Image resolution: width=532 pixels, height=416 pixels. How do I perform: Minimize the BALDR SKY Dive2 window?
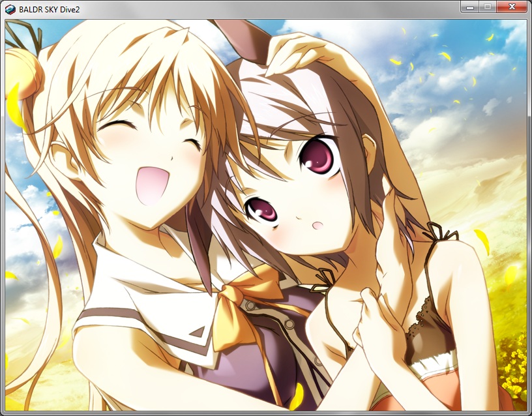(x=470, y=7)
